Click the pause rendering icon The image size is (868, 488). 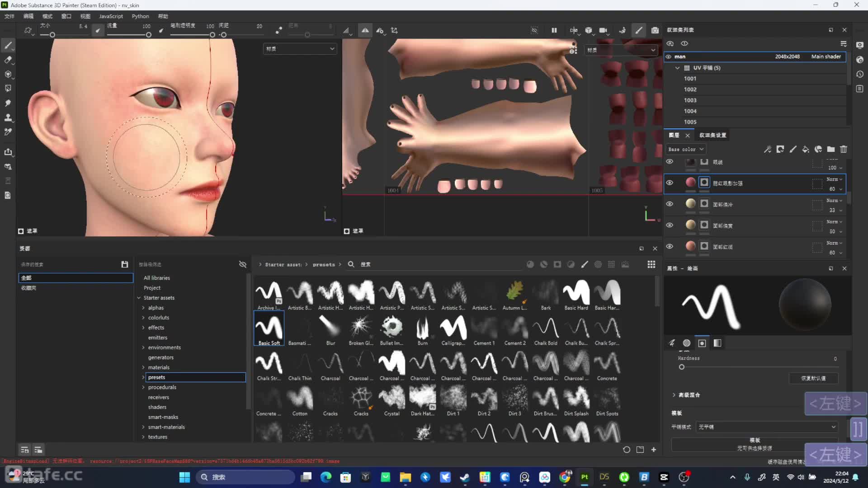[x=554, y=30]
